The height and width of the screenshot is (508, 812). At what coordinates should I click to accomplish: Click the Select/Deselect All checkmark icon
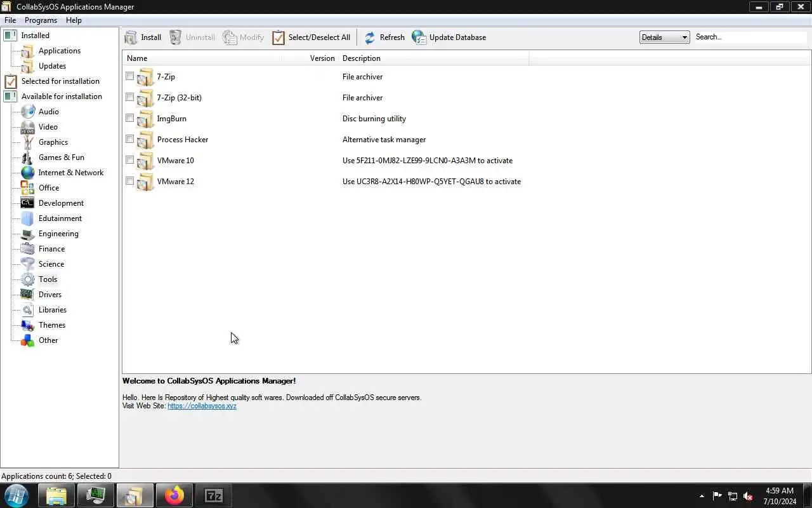[x=278, y=37]
